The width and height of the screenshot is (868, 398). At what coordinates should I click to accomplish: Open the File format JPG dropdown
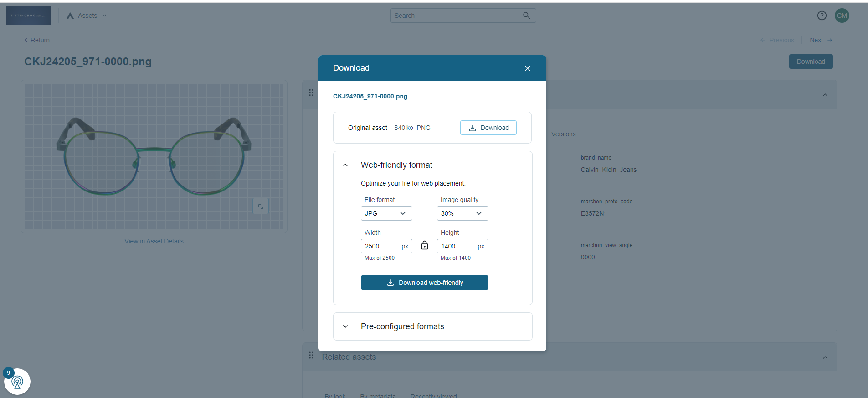click(x=386, y=213)
